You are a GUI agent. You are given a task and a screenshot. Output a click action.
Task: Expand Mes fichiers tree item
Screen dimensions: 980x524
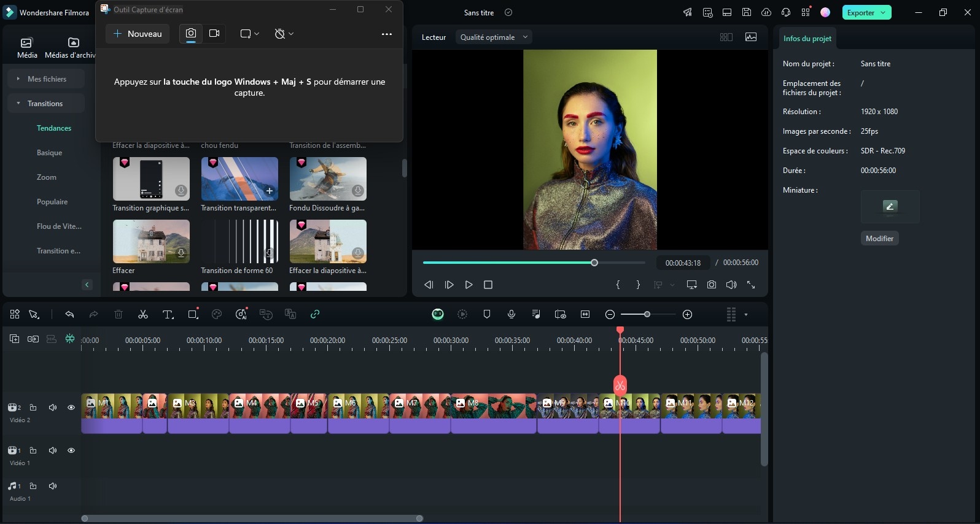pyautogui.click(x=18, y=79)
